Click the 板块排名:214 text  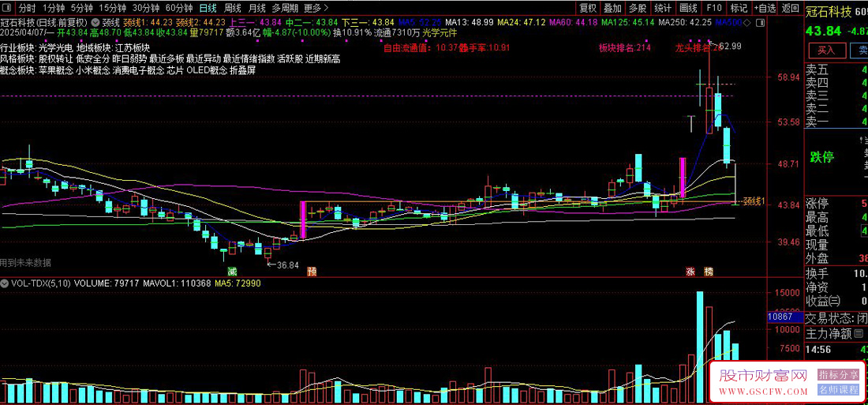tap(624, 47)
